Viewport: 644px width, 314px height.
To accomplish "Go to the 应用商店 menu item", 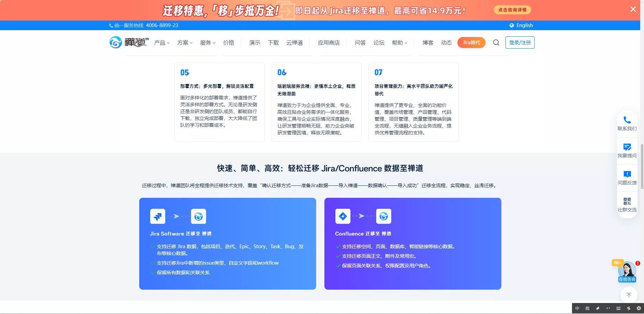I will (x=329, y=43).
